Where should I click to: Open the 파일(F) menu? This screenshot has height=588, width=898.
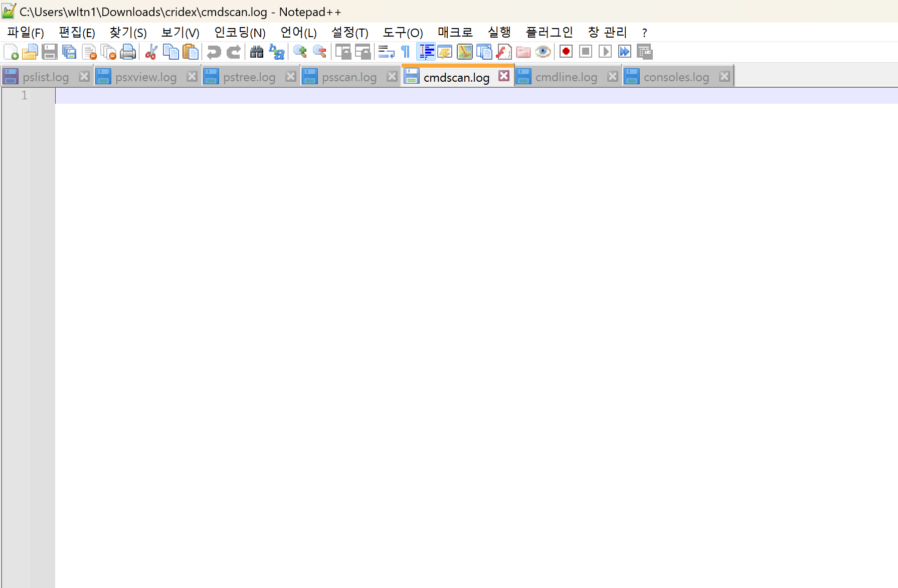26,33
